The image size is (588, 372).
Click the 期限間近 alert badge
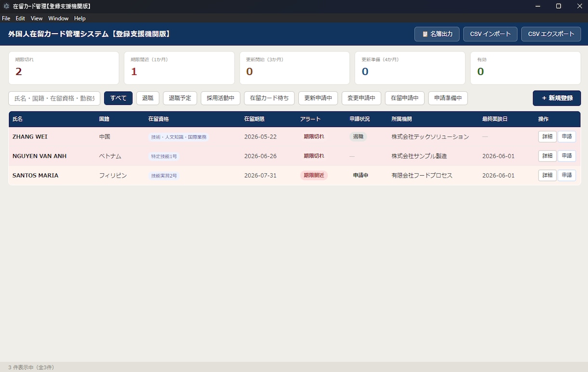click(x=314, y=175)
